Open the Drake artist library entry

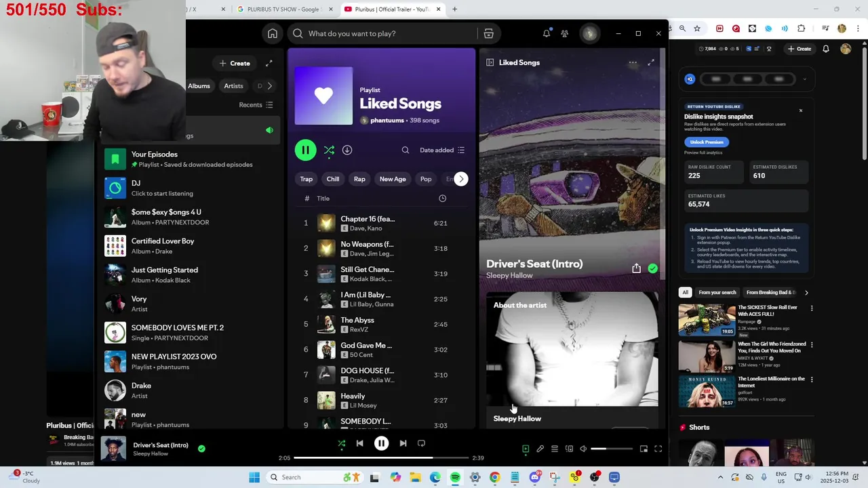pos(190,390)
